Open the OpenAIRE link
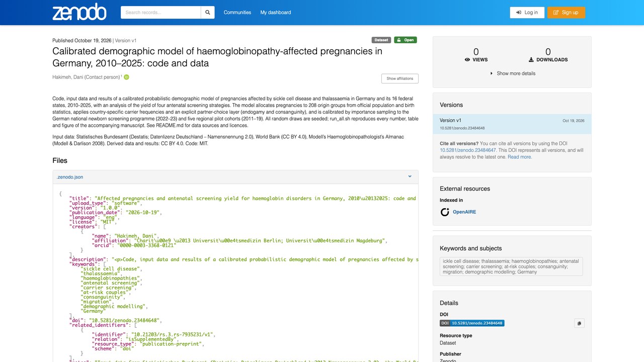This screenshot has width=644, height=362. [x=464, y=212]
